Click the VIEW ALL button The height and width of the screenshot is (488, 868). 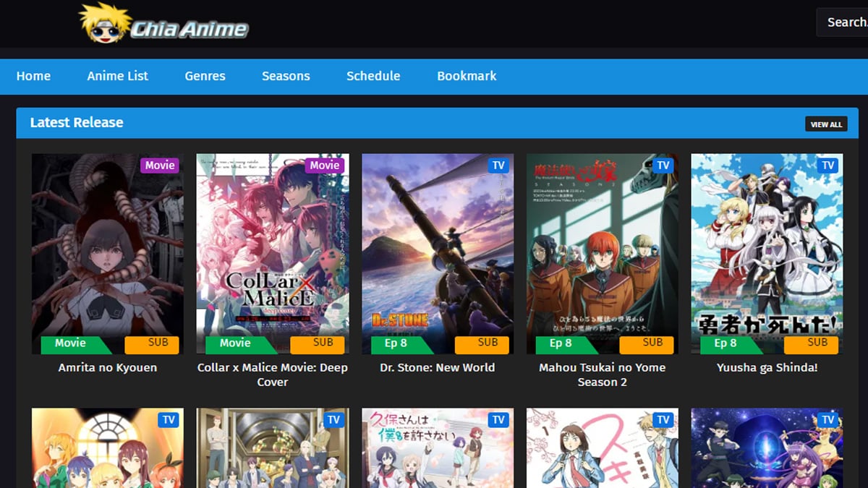point(826,124)
